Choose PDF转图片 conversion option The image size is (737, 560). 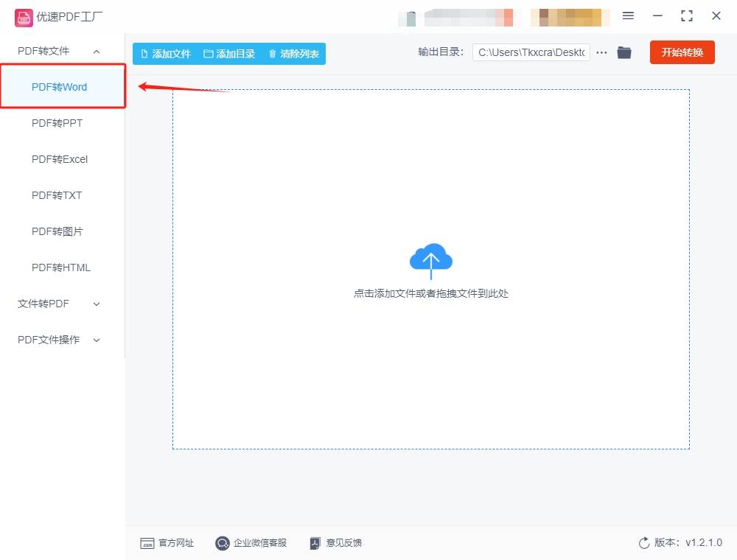point(57,231)
